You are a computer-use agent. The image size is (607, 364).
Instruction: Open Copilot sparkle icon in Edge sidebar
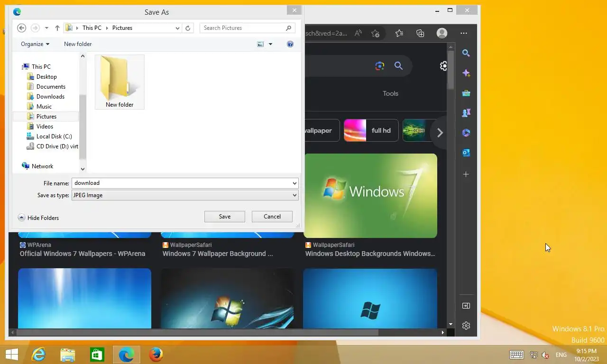[x=466, y=73]
